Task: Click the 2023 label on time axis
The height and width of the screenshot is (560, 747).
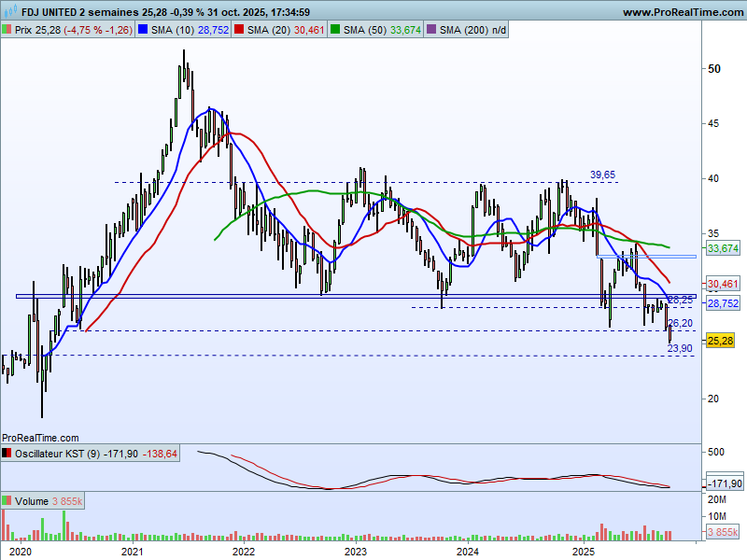Action: 356,552
